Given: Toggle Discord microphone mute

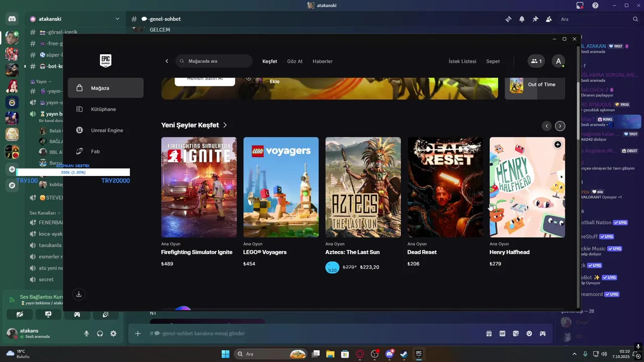Looking at the screenshot, I should 87,333.
